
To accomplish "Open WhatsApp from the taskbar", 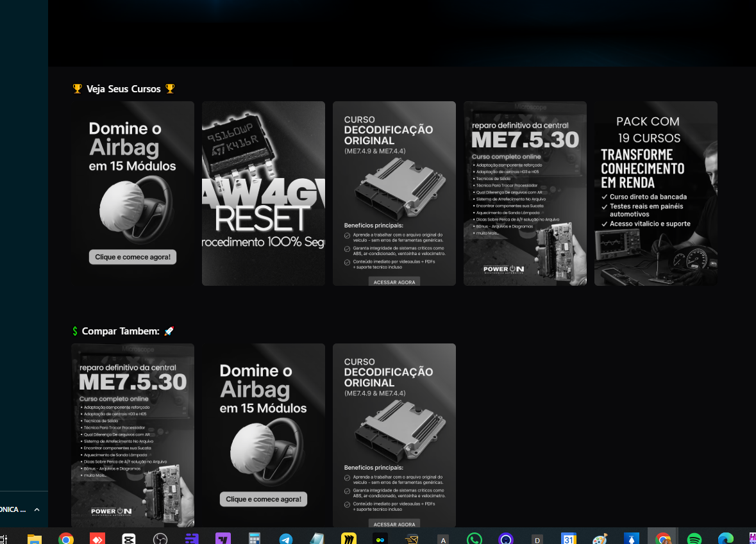I will (x=475, y=539).
